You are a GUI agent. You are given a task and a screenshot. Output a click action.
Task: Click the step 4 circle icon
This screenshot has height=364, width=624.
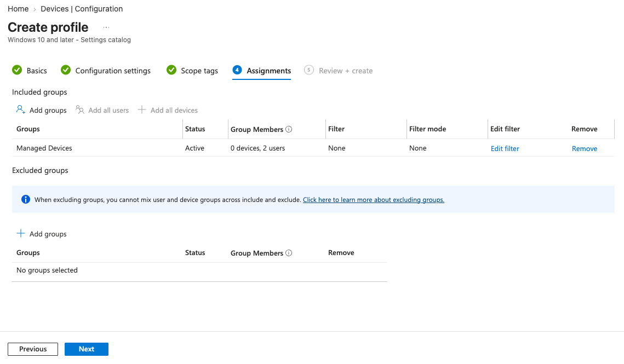237,70
